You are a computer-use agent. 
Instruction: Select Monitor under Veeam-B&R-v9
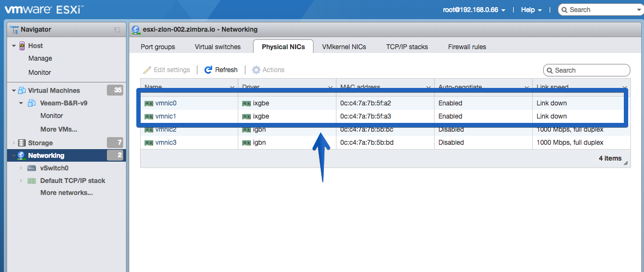52,116
